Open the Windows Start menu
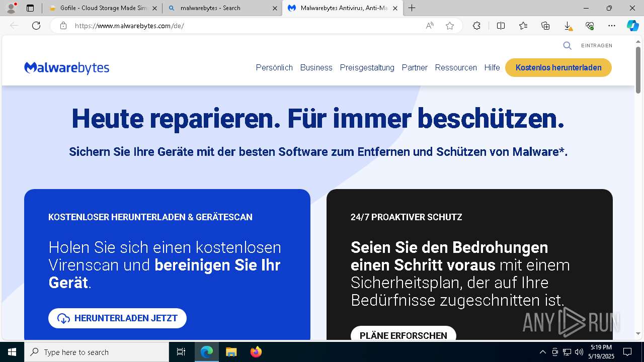 coord(12,352)
